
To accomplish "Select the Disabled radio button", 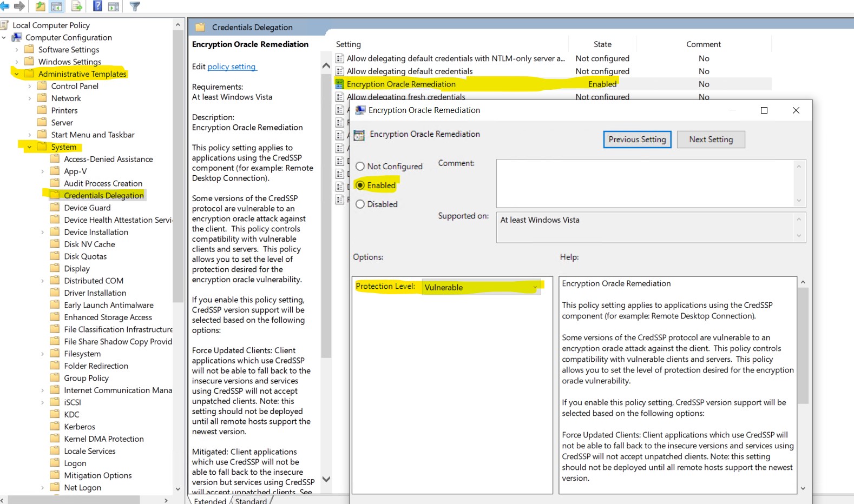I will click(x=360, y=204).
